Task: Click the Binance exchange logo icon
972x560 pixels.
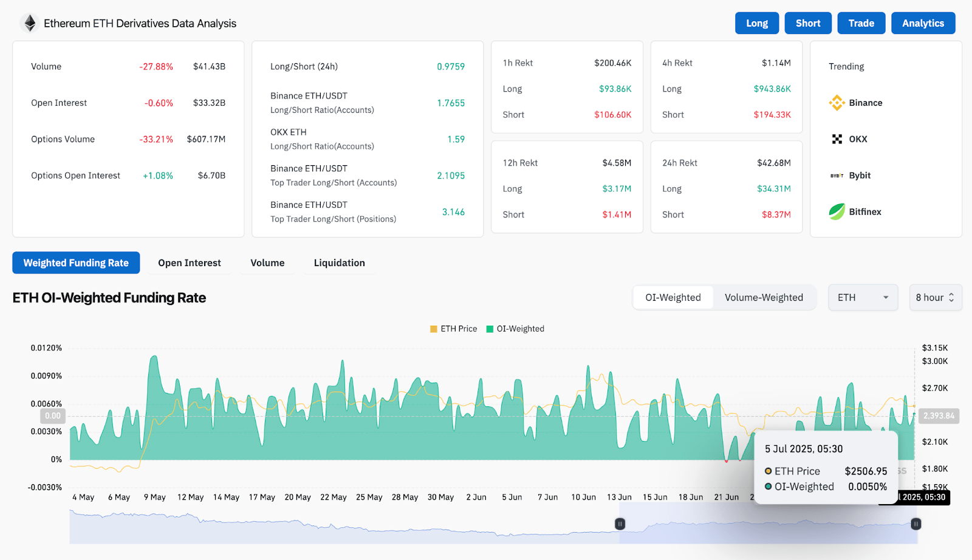Action: pos(837,103)
